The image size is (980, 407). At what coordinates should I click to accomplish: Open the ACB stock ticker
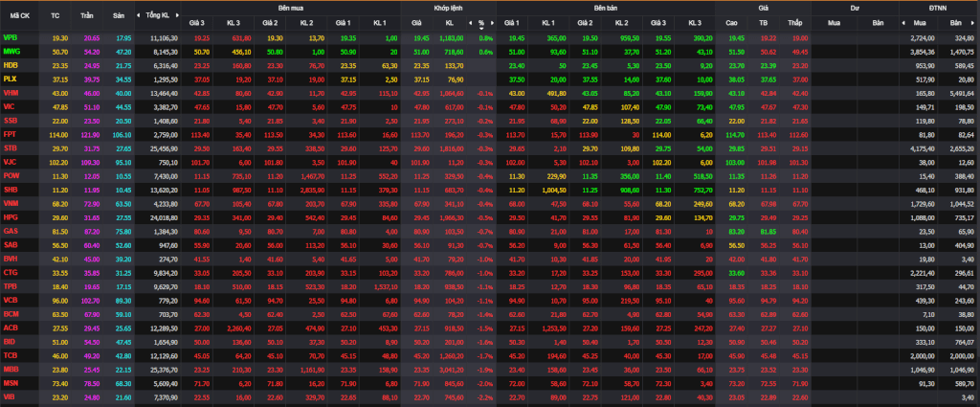pos(10,327)
